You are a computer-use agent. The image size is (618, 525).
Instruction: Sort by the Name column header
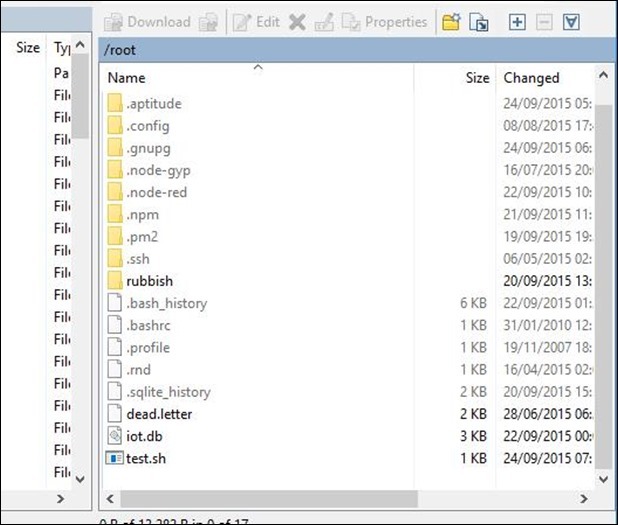(x=256, y=78)
